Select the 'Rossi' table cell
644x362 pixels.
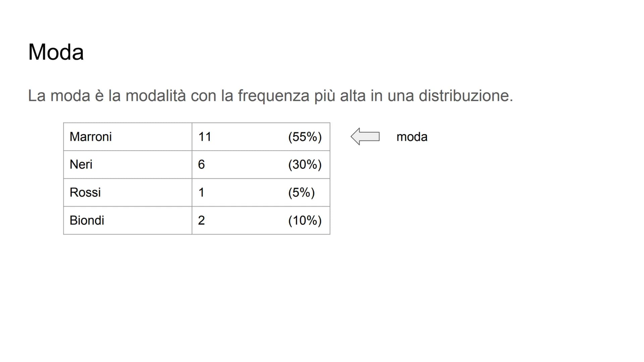point(128,192)
